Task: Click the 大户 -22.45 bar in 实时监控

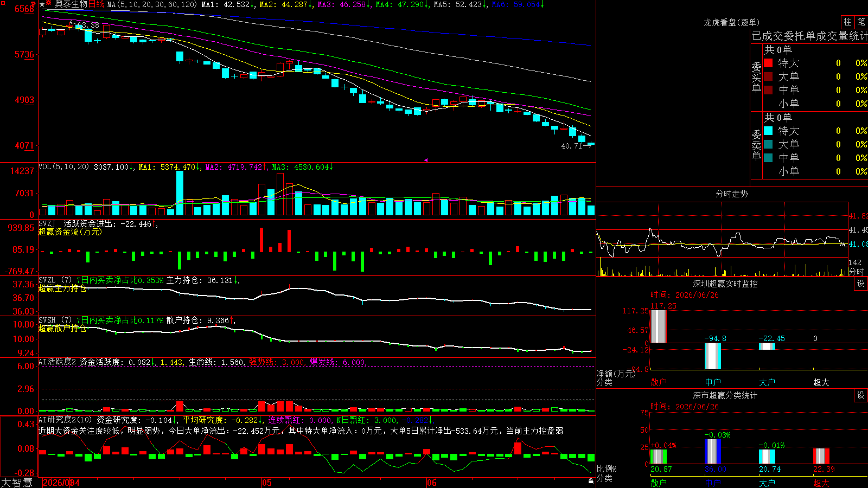Action: coord(767,346)
